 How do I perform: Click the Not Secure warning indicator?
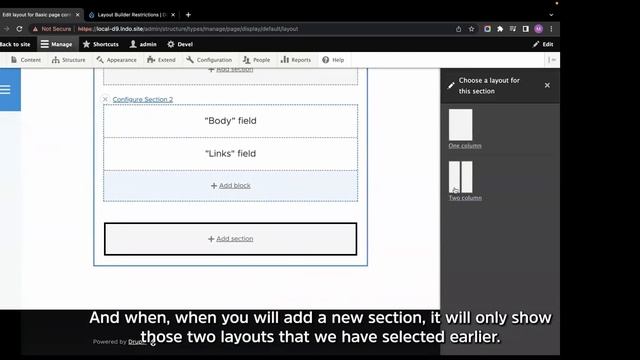52,29
